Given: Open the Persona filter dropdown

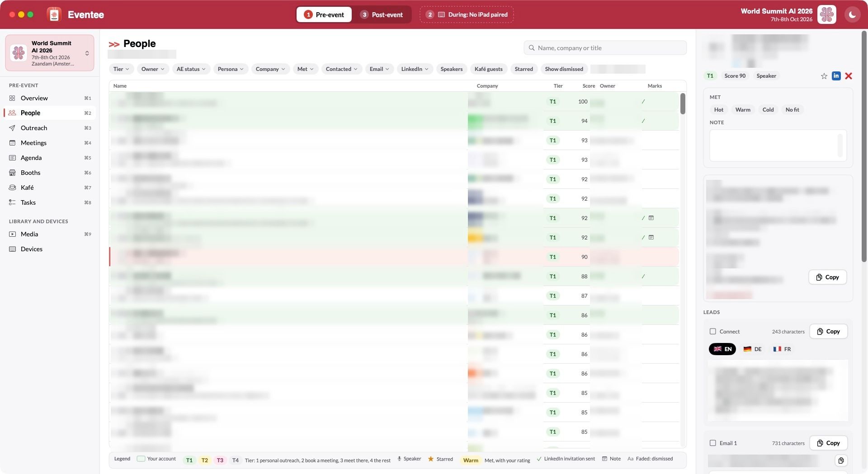Looking at the screenshot, I should tap(231, 69).
